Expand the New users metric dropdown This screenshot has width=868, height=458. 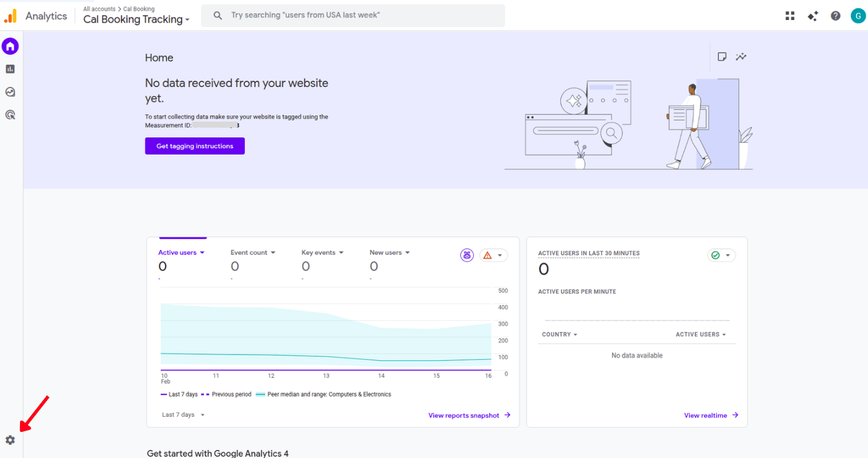coord(390,252)
